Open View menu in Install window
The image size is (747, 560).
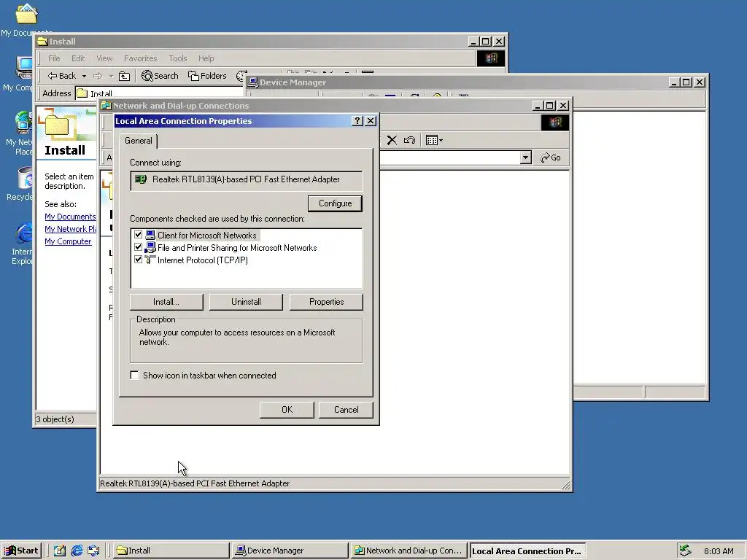104,58
